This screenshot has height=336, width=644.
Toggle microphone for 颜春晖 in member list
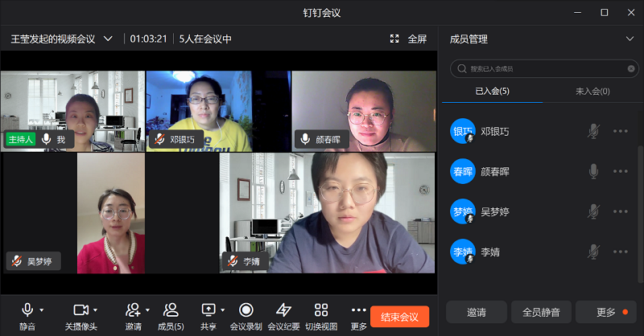593,171
